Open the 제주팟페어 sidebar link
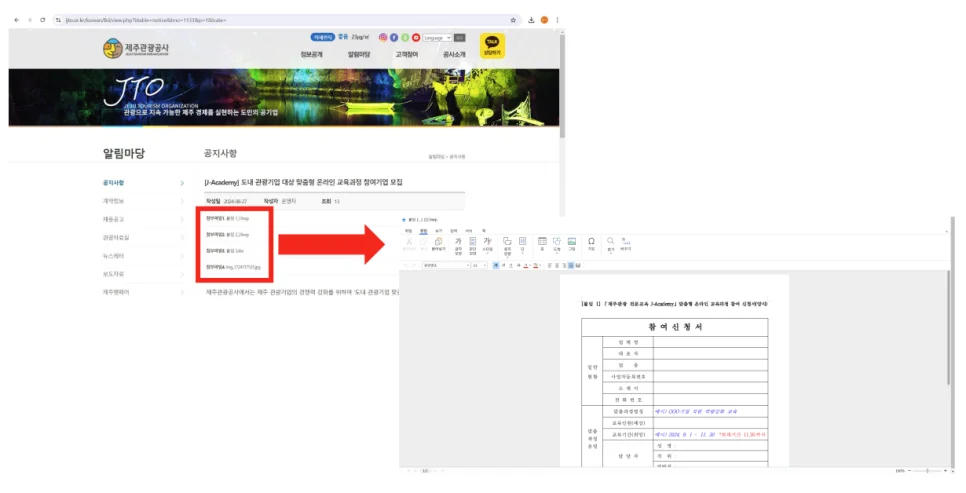 (x=116, y=292)
